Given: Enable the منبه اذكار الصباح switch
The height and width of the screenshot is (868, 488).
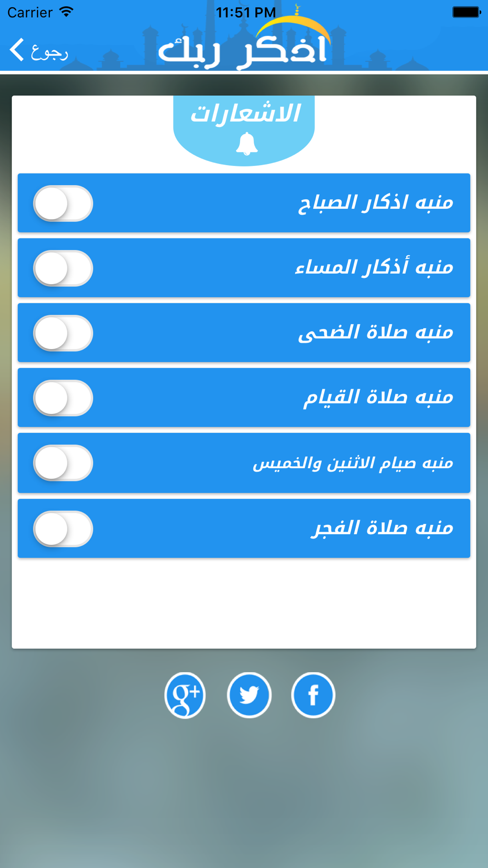Looking at the screenshot, I should [x=63, y=203].
